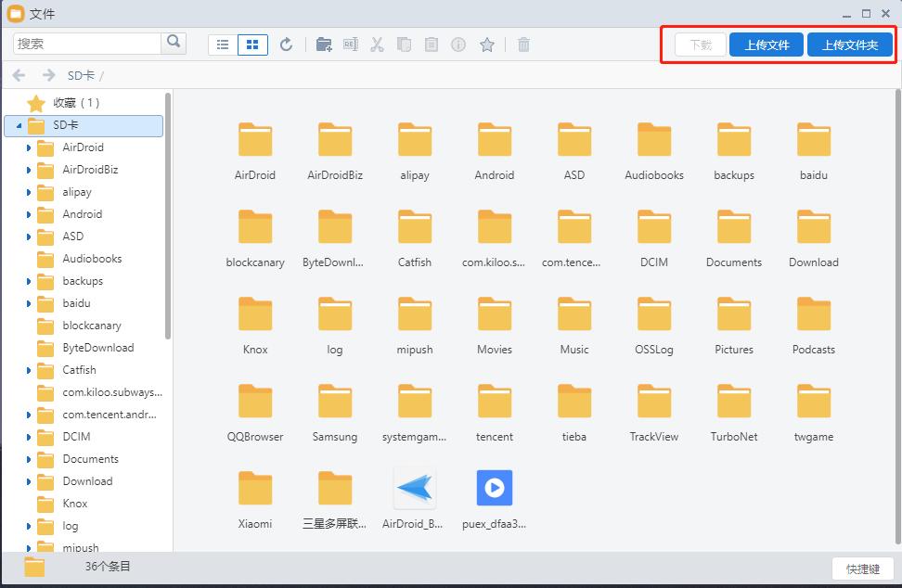Select 收藏 (1) in the sidebar

[76, 103]
